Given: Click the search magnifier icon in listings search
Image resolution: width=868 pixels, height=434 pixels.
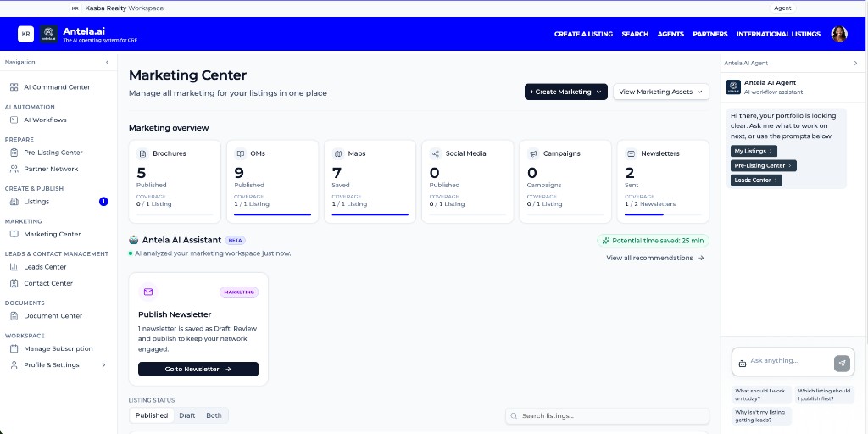Looking at the screenshot, I should click(514, 415).
